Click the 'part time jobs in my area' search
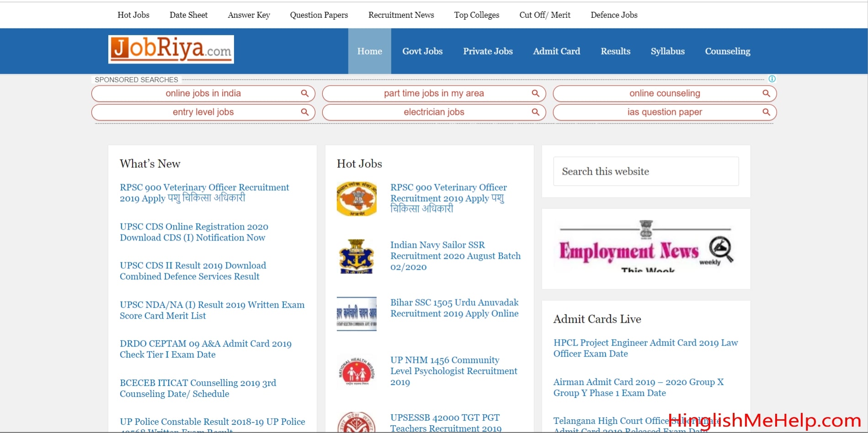The width and height of the screenshot is (868, 433). point(434,93)
